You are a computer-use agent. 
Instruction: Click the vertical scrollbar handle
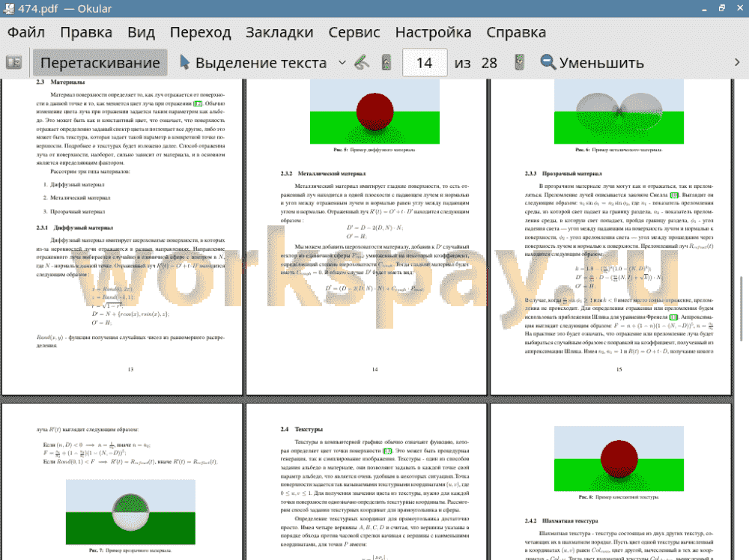point(741,308)
